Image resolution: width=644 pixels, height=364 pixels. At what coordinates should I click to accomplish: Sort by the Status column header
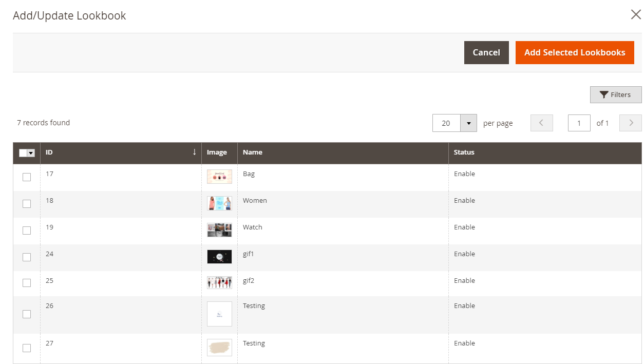(x=464, y=152)
